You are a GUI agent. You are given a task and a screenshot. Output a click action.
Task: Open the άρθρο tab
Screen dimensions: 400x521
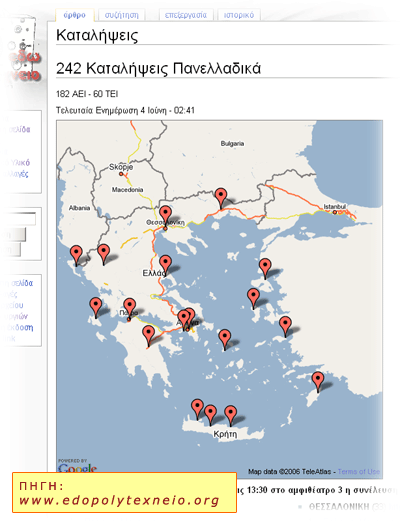[75, 15]
